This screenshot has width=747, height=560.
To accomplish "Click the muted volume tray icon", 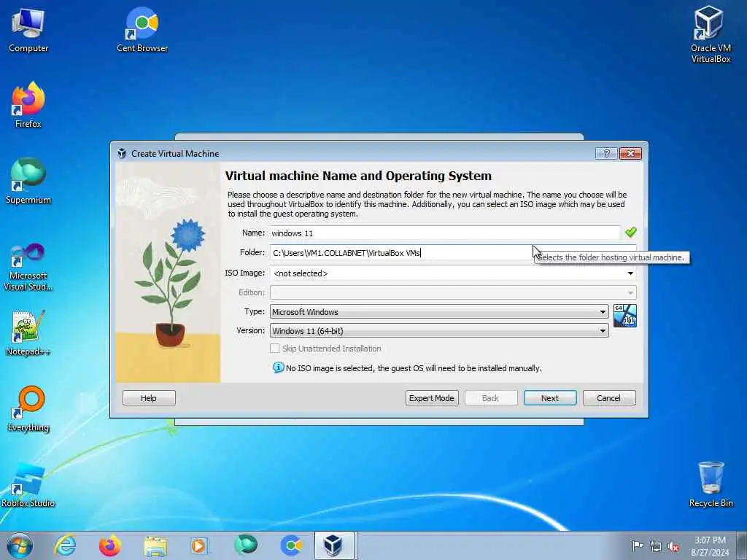I will pos(673,547).
